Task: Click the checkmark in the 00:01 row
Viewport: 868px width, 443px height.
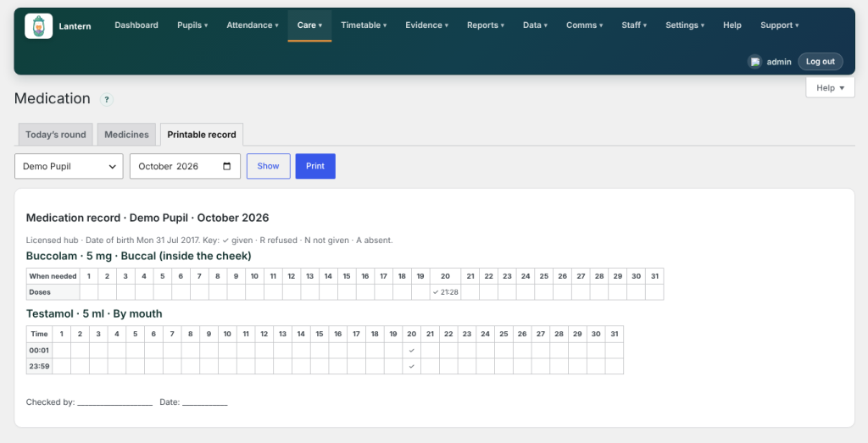Action: pyautogui.click(x=411, y=350)
